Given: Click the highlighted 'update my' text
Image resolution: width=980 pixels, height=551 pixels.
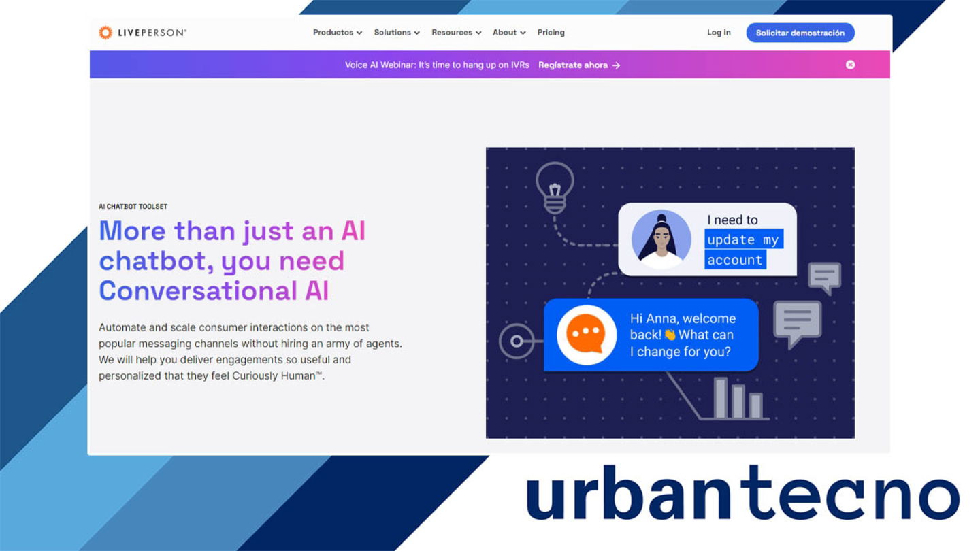Looking at the screenshot, I should tap(743, 239).
